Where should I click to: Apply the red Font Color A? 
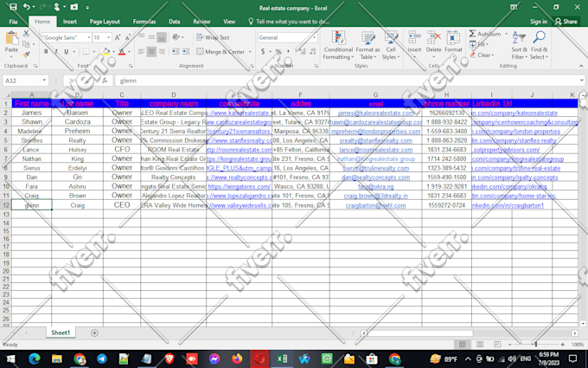[122, 51]
